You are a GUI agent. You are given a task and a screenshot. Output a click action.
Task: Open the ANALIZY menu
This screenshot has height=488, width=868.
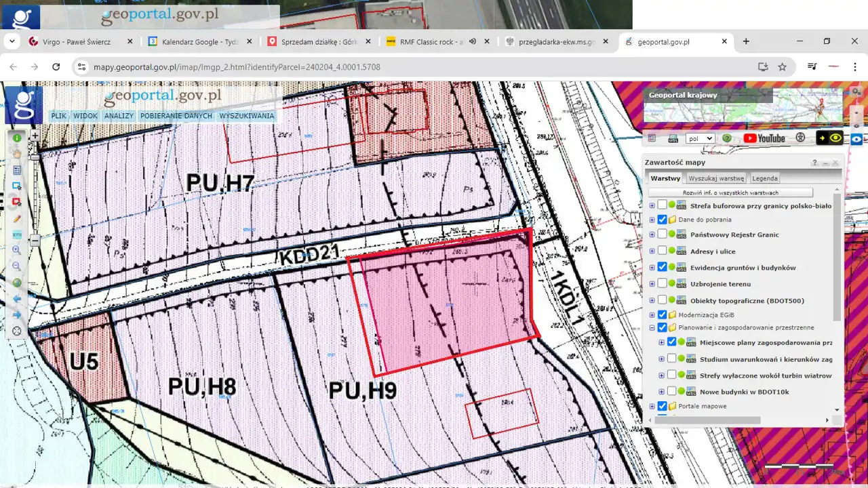[119, 116]
